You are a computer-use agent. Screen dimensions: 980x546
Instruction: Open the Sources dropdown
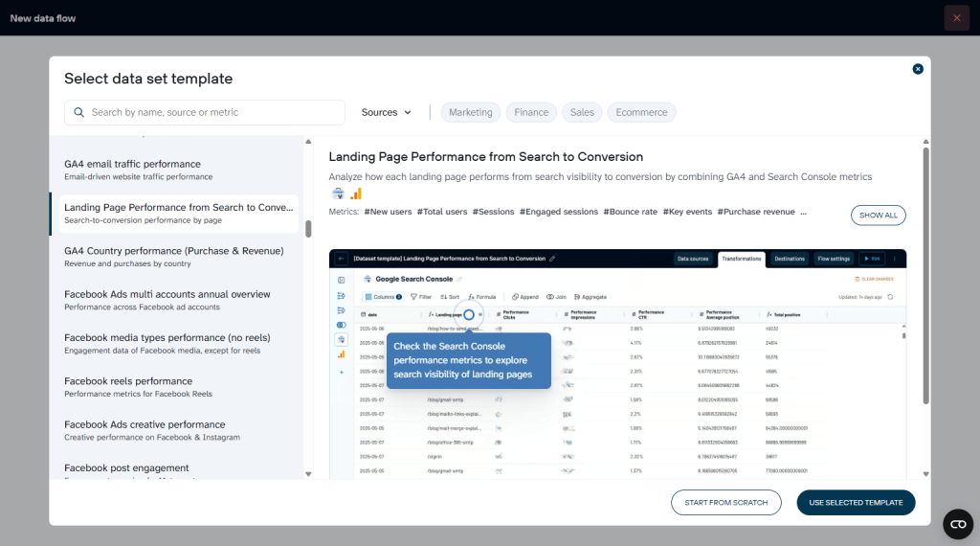click(x=387, y=113)
